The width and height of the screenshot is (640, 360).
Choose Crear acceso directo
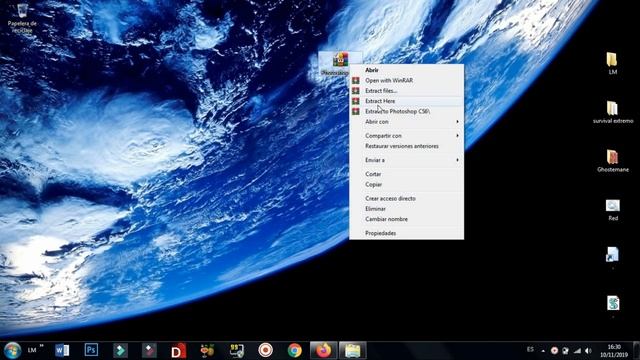[407, 198]
